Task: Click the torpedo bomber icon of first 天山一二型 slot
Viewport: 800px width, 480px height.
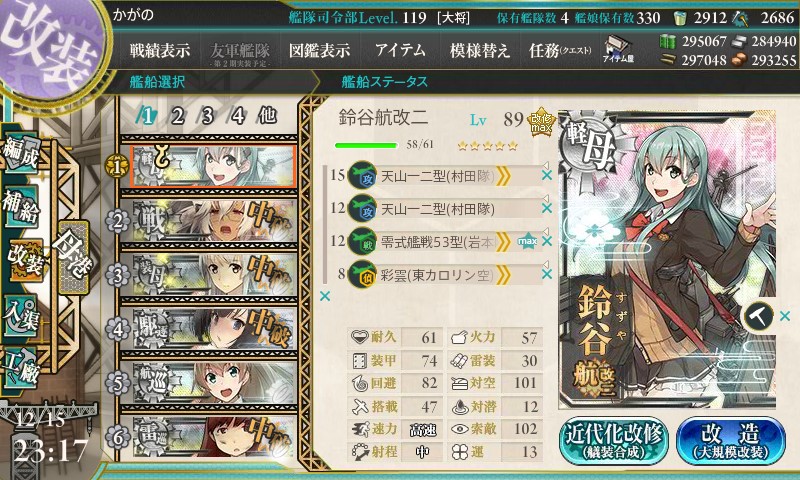Action: [362, 175]
